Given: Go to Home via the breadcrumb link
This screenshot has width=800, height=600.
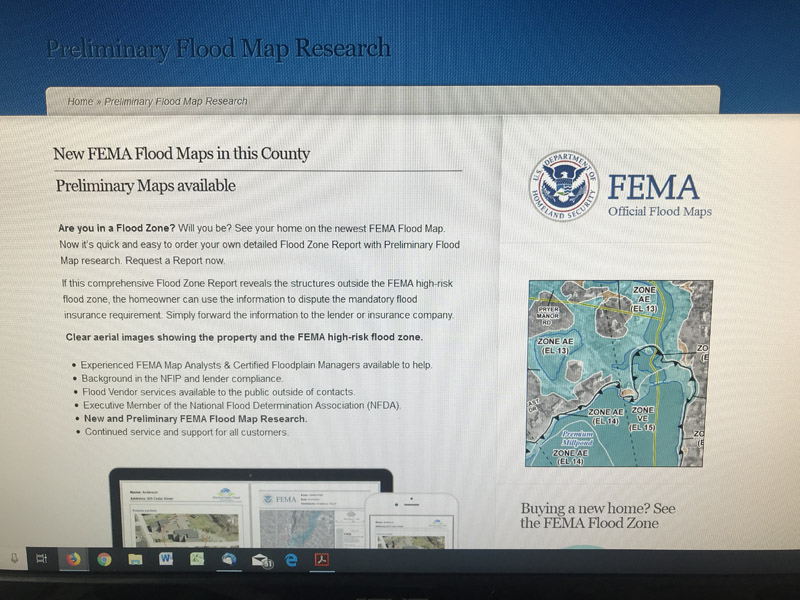Looking at the screenshot, I should point(80,102).
